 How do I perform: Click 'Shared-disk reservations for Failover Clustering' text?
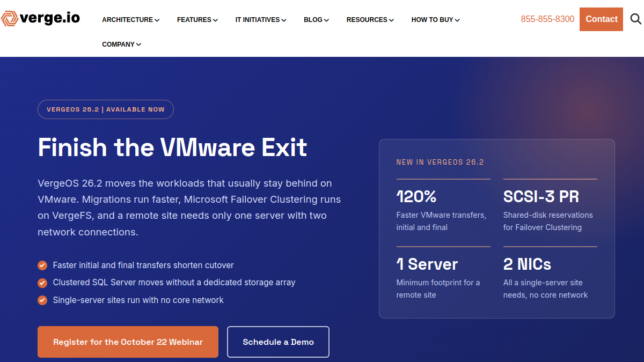coord(548,221)
